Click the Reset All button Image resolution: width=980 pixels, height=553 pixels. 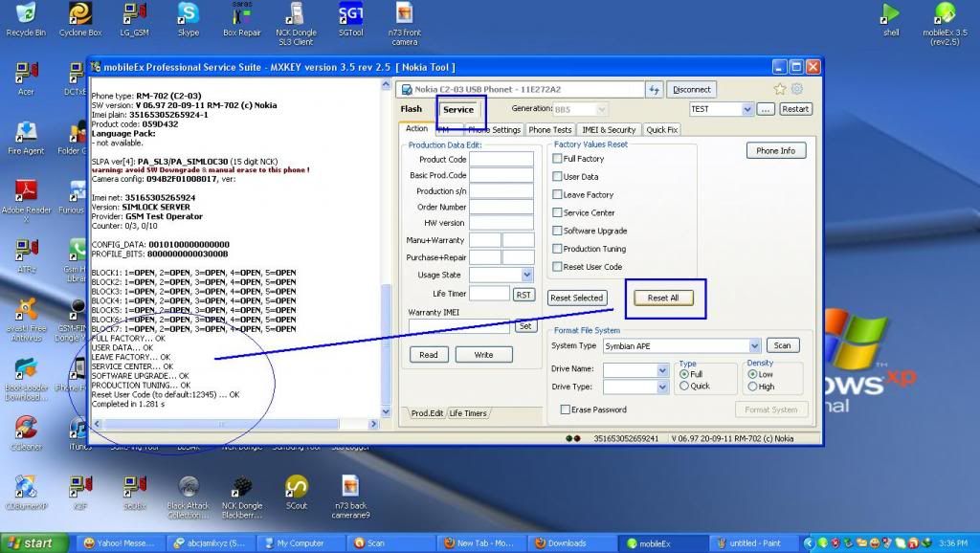663,299
